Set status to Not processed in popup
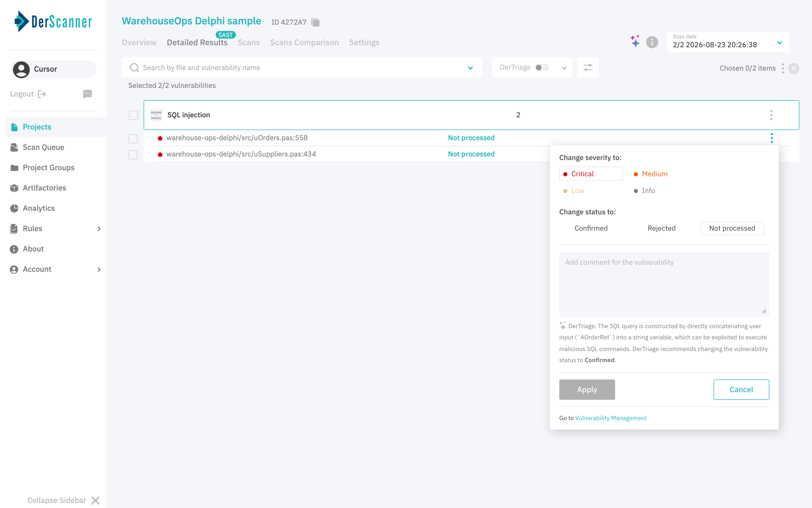 (732, 228)
